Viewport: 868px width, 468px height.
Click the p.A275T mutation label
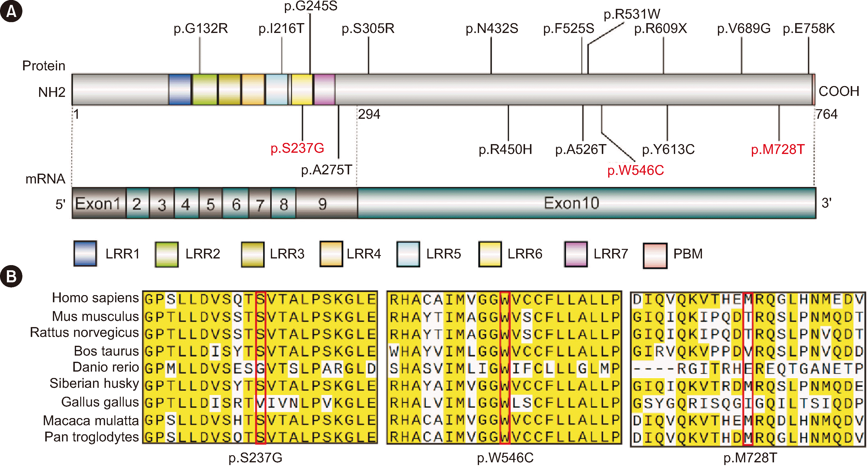[x=326, y=170]
